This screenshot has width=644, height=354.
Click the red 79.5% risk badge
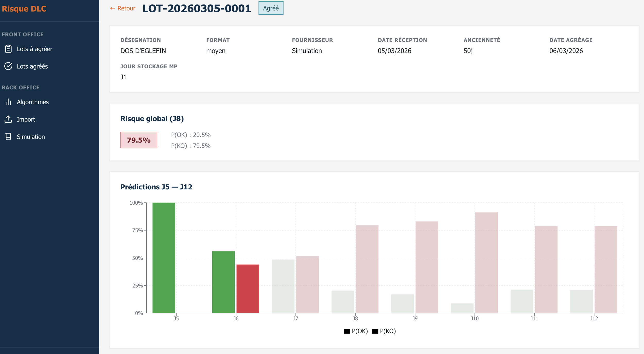(139, 140)
